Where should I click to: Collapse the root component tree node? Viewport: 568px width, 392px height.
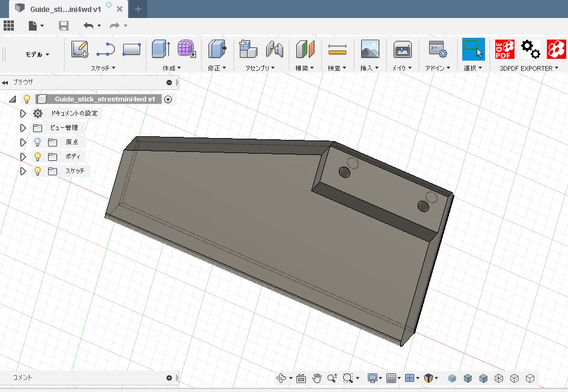coord(13,99)
